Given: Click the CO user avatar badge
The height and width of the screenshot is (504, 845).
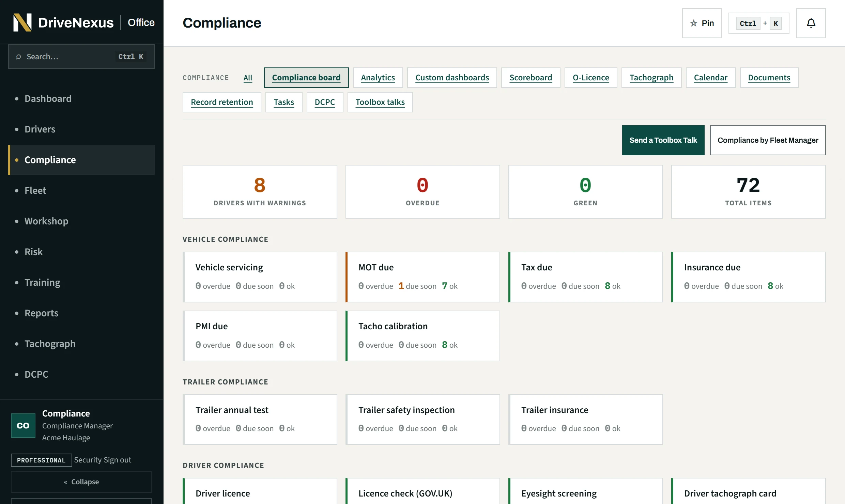Looking at the screenshot, I should (x=23, y=425).
